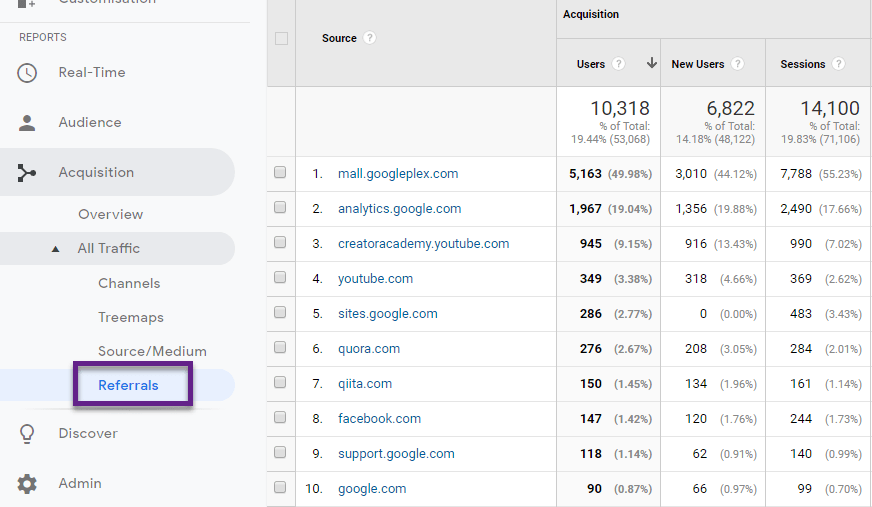Open the sites.google.com source link

click(x=388, y=314)
